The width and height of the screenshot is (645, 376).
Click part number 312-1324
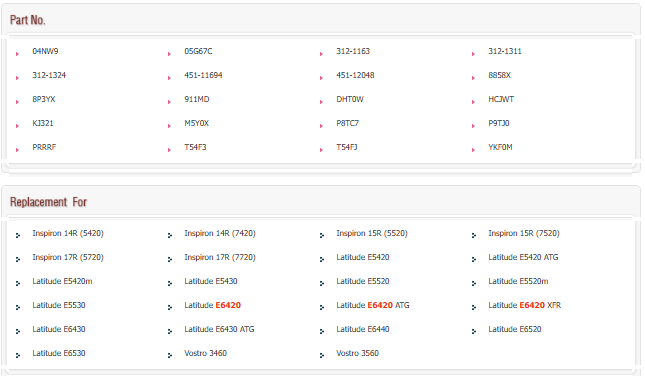pyautogui.click(x=49, y=75)
